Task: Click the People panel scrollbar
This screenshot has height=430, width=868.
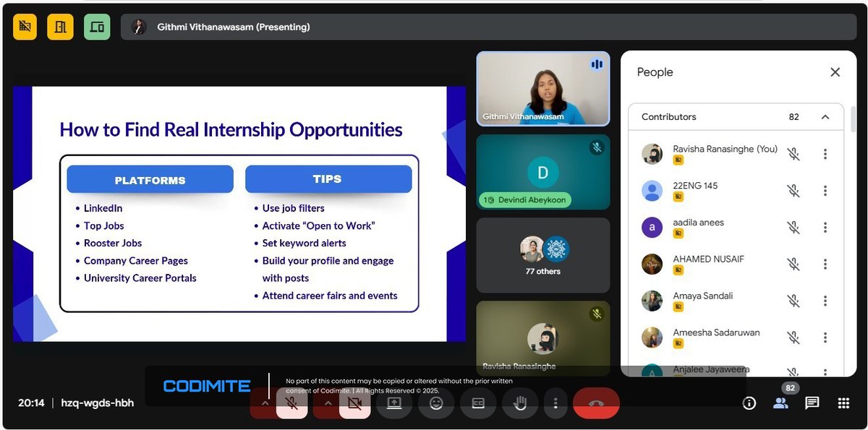Action: [x=854, y=119]
